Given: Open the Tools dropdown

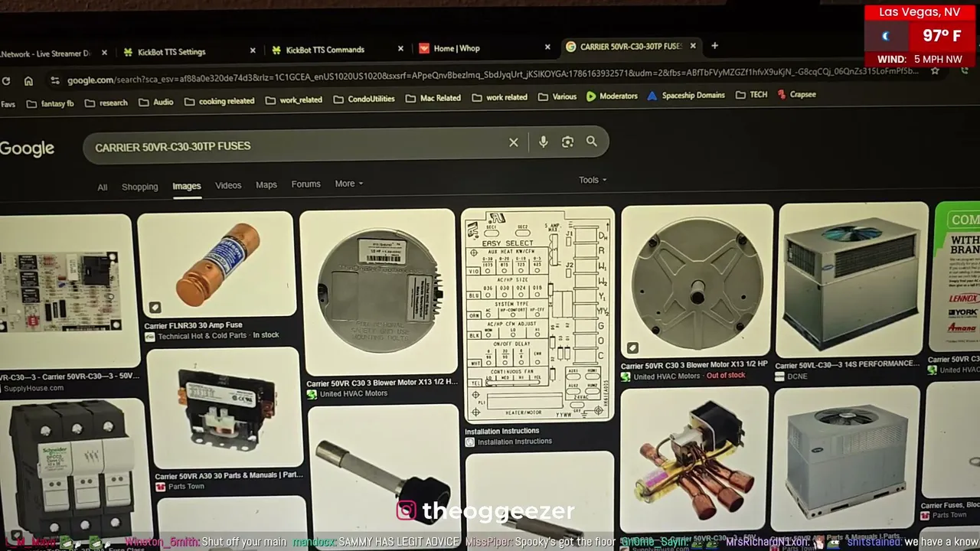Looking at the screenshot, I should (593, 180).
